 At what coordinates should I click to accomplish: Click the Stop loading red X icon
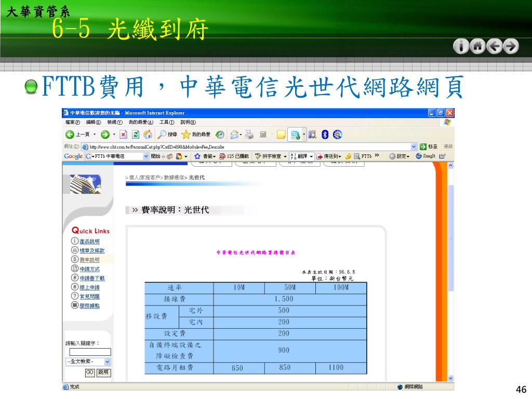pos(124,135)
